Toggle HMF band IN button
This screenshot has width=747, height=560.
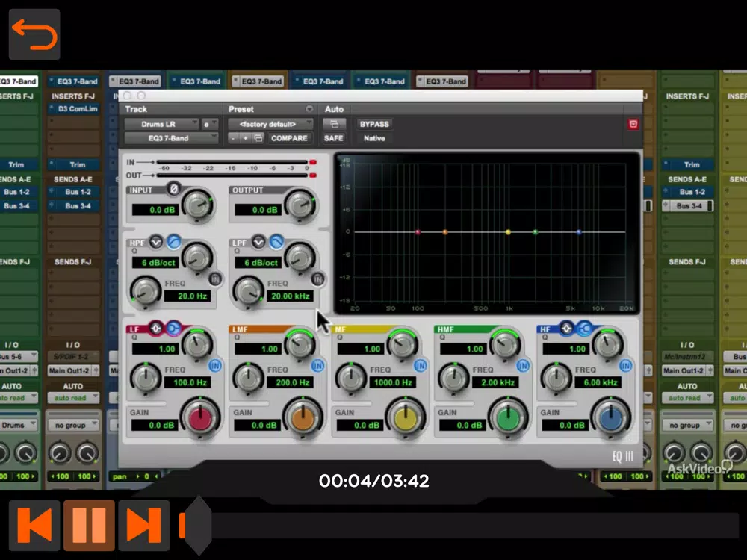pyautogui.click(x=523, y=366)
